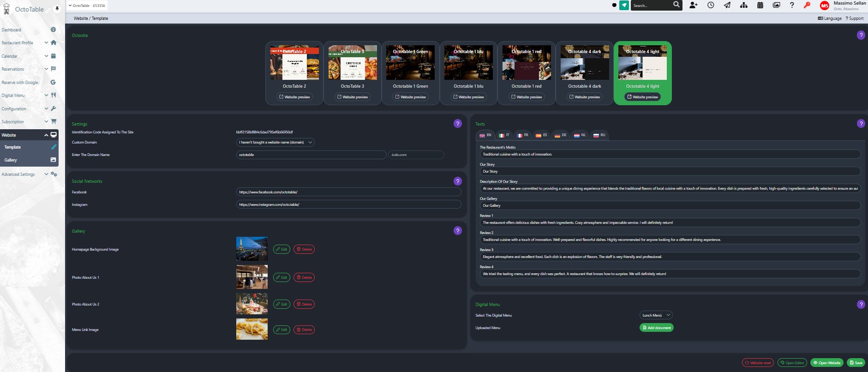Open help for the Social Networks section
Screen dimensions: 868x372
(x=458, y=181)
